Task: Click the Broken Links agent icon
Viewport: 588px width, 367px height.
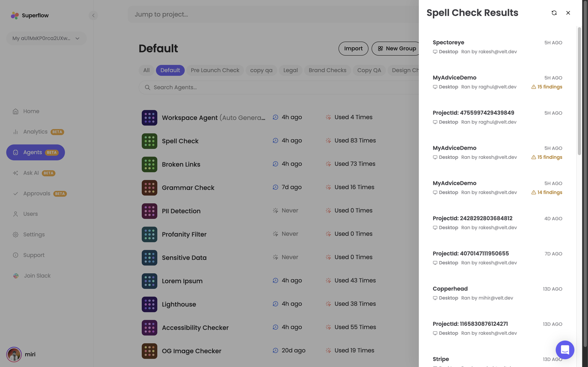Action: [x=150, y=164]
